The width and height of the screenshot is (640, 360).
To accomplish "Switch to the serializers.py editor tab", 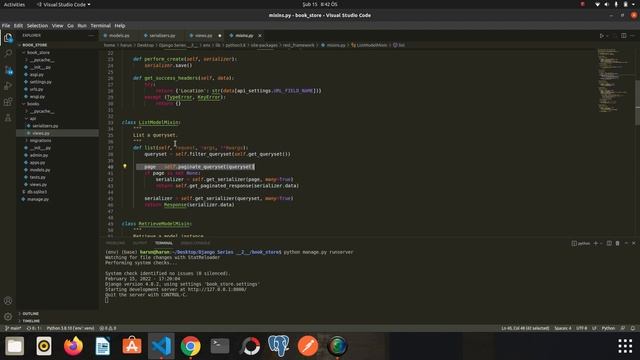I will pos(162,36).
